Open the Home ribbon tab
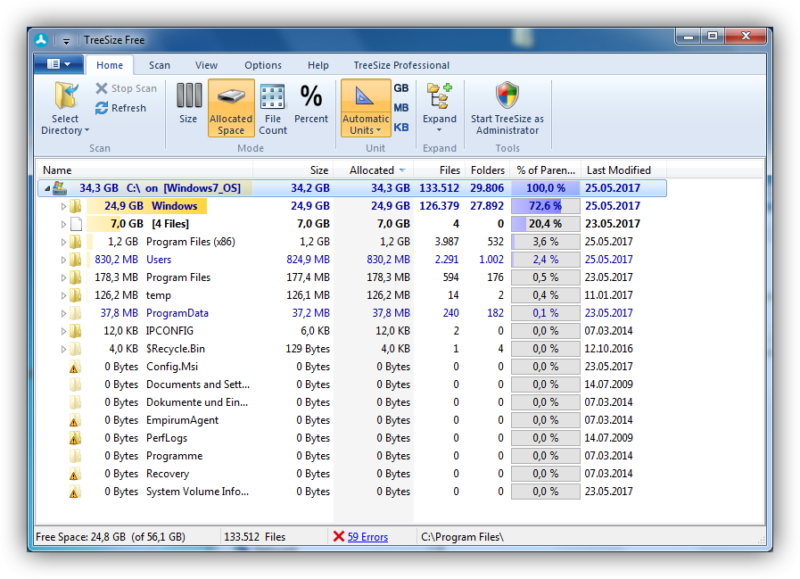 click(110, 65)
